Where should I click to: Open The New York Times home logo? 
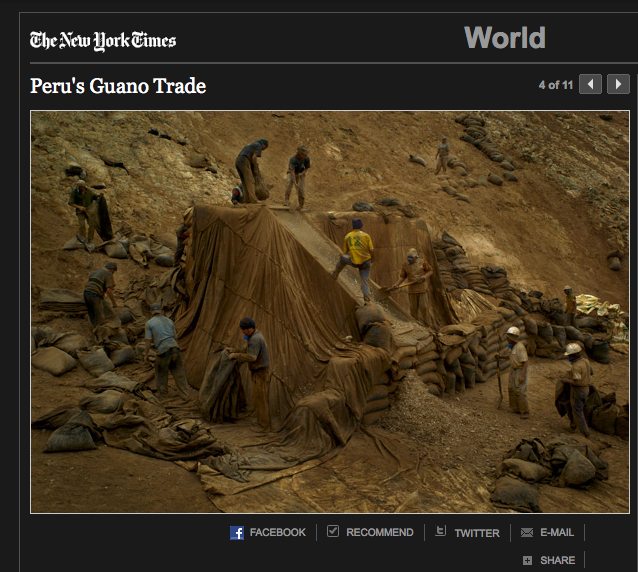(103, 40)
